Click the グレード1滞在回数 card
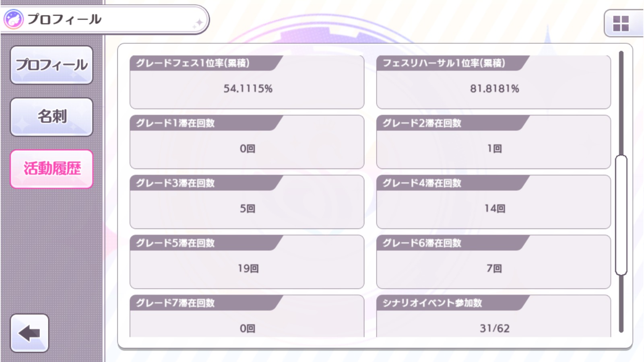 pyautogui.click(x=247, y=142)
